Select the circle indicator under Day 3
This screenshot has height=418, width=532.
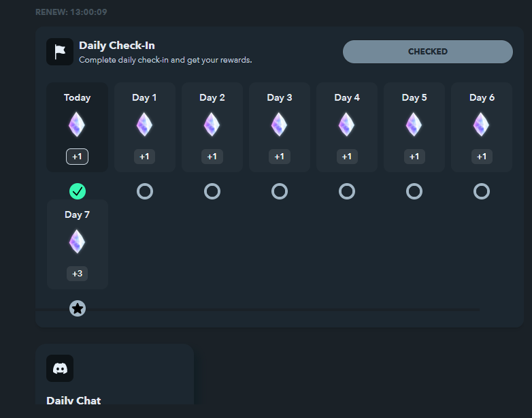tap(280, 191)
